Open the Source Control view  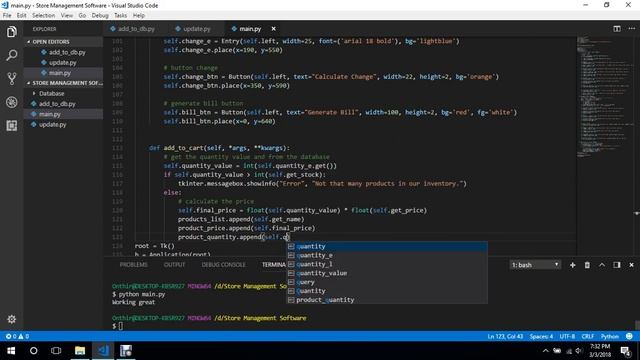[11, 78]
